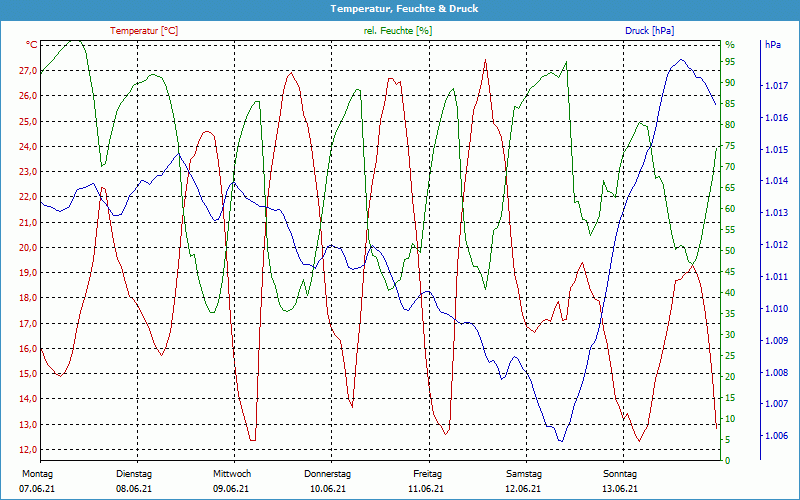Click the 20 humidity axis value
800x500 pixels.
730,377
